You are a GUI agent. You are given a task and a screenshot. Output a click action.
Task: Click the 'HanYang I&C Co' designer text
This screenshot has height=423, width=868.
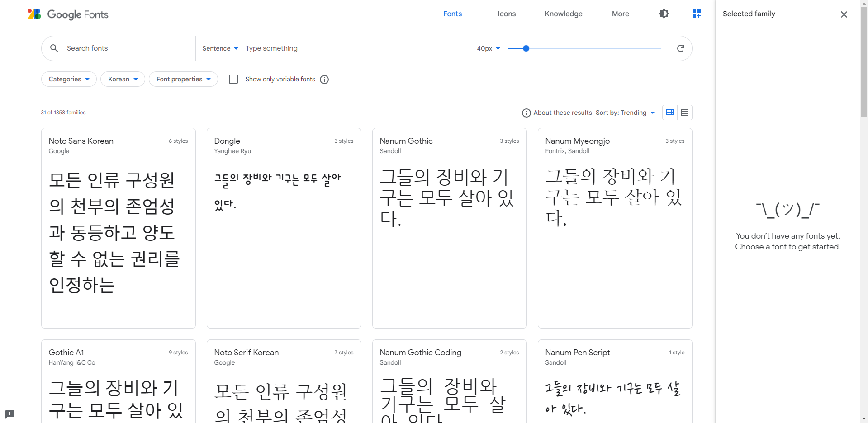(72, 362)
